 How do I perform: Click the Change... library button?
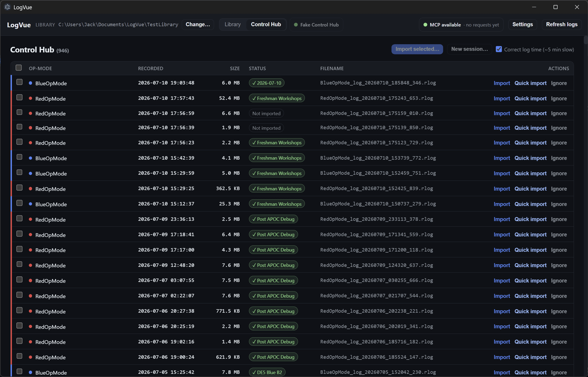pos(198,25)
